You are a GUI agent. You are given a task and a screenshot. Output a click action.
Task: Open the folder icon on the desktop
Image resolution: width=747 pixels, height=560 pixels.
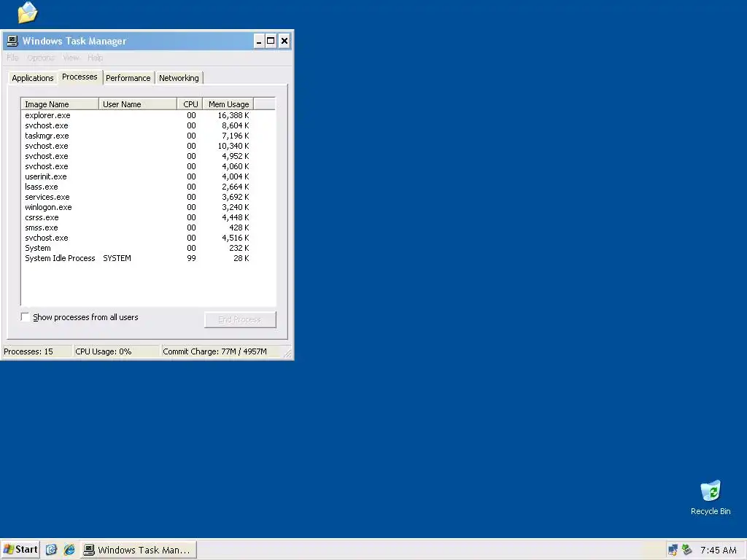click(x=27, y=12)
